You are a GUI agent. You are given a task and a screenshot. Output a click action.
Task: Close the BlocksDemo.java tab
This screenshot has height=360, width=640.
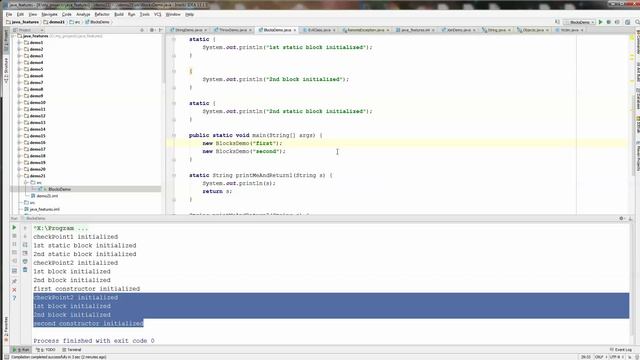point(295,30)
